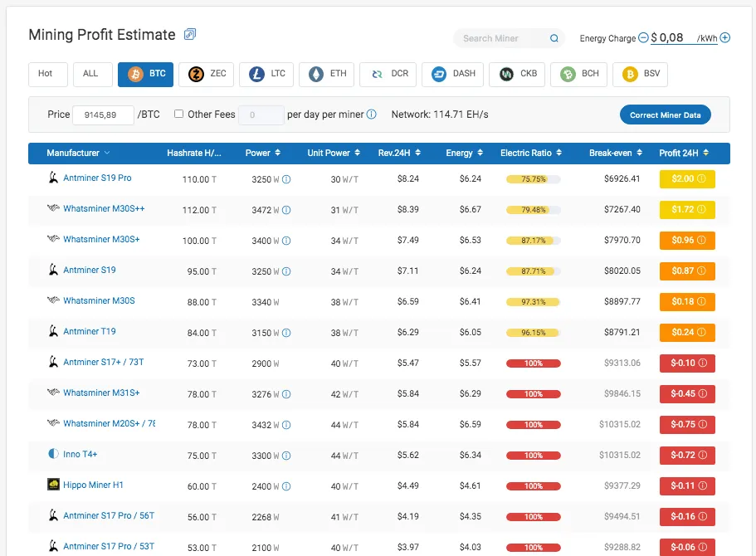
Task: Open the $-0.10 profit info badge
Action: (687, 363)
